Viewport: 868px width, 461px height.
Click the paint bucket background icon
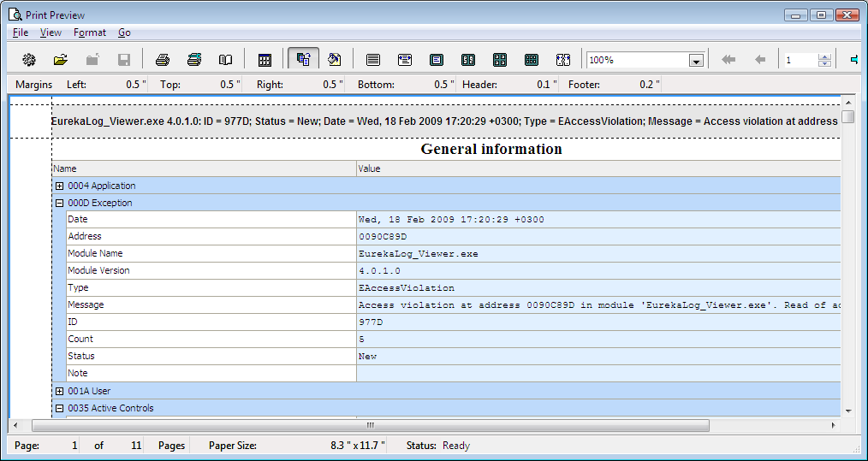(x=335, y=60)
